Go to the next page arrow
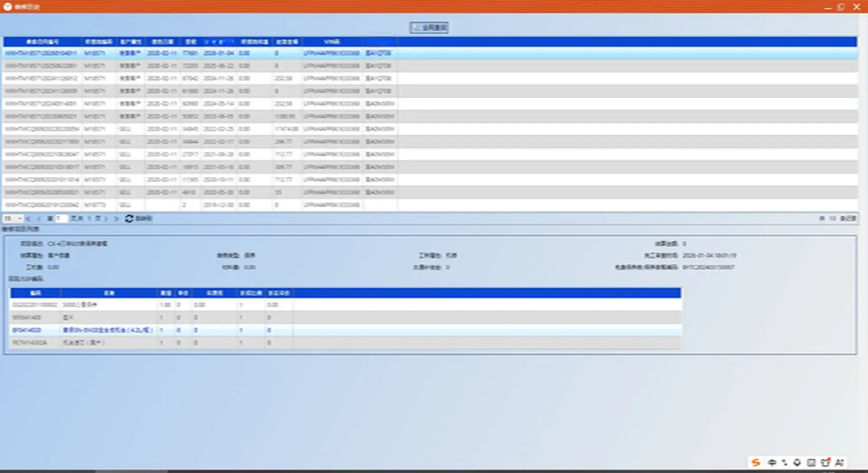868x473 pixels. click(x=106, y=219)
